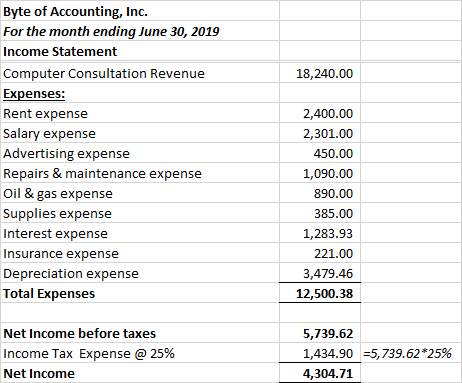Viewport: 462px width, 383px height.
Task: Click the underlined 'Expenses:' heading
Action: point(34,94)
